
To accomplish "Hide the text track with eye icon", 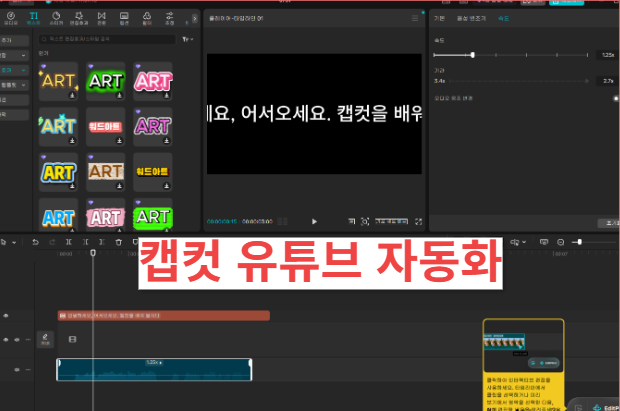I will [x=6, y=316].
